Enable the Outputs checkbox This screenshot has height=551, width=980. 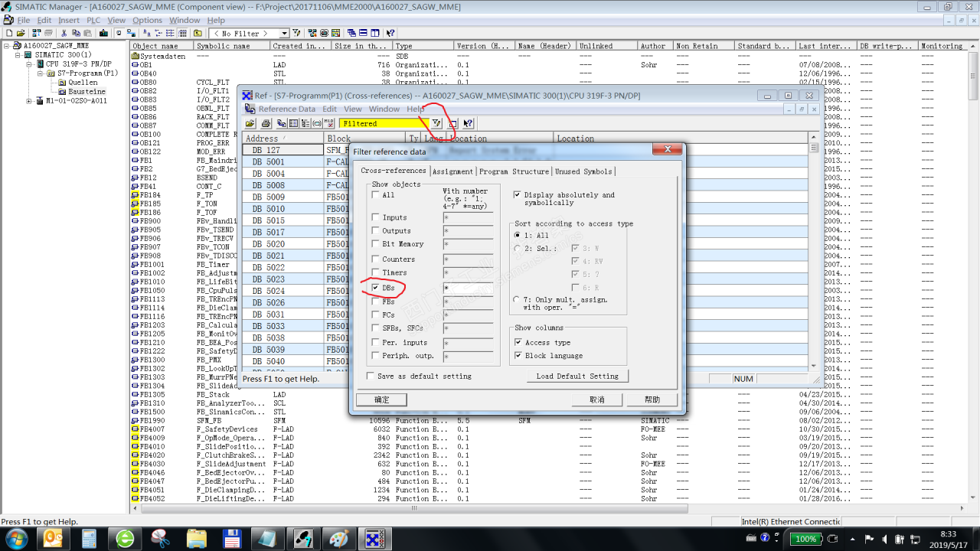point(375,230)
